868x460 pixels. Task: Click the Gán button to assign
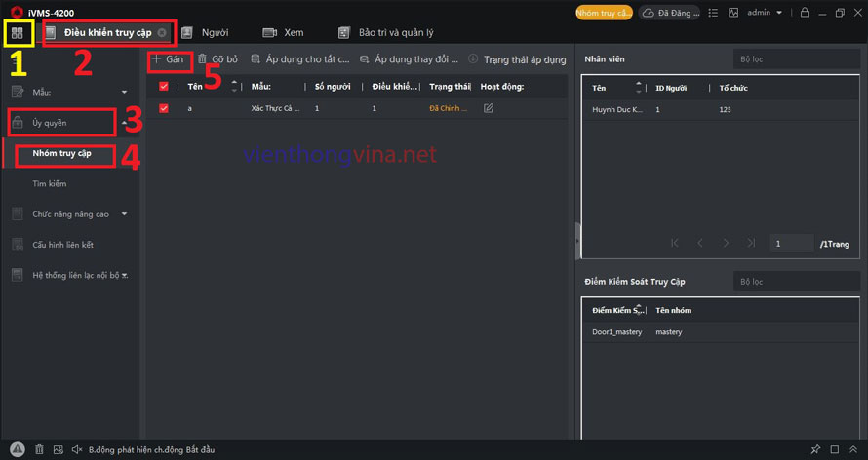tap(168, 59)
